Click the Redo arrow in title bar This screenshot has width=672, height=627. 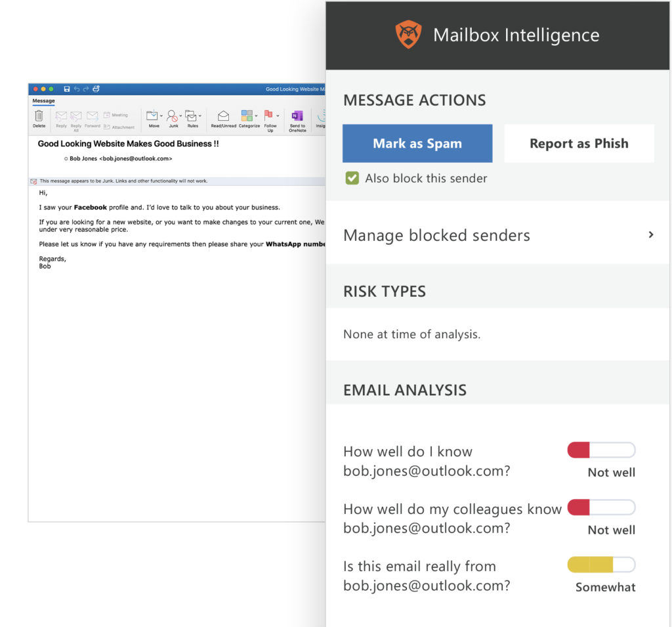[86, 89]
